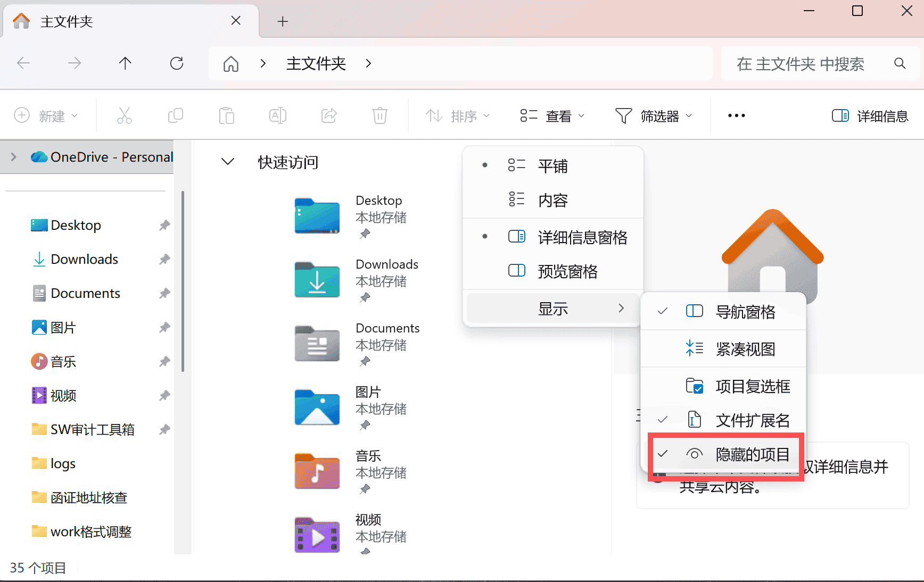Click the Delete trash icon

pos(380,115)
